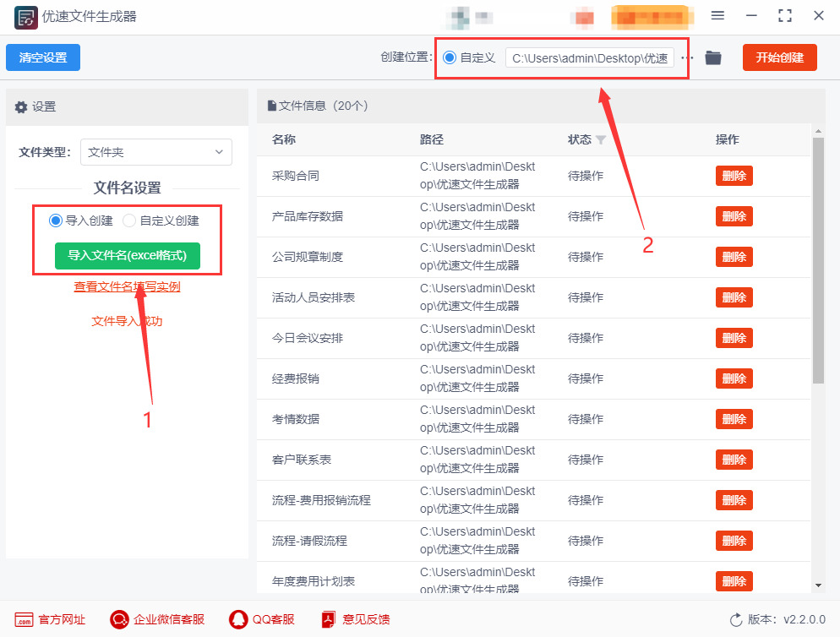The width and height of the screenshot is (840, 637).
Task: Delete the 考情数据 row
Action: click(734, 419)
